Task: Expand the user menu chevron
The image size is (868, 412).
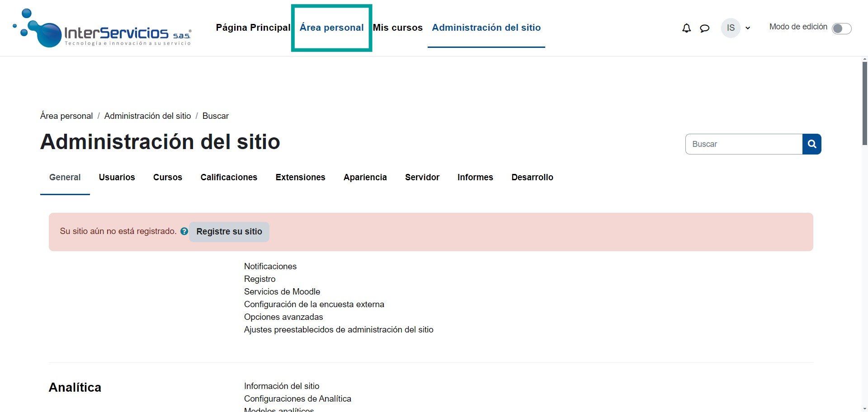Action: click(x=748, y=28)
